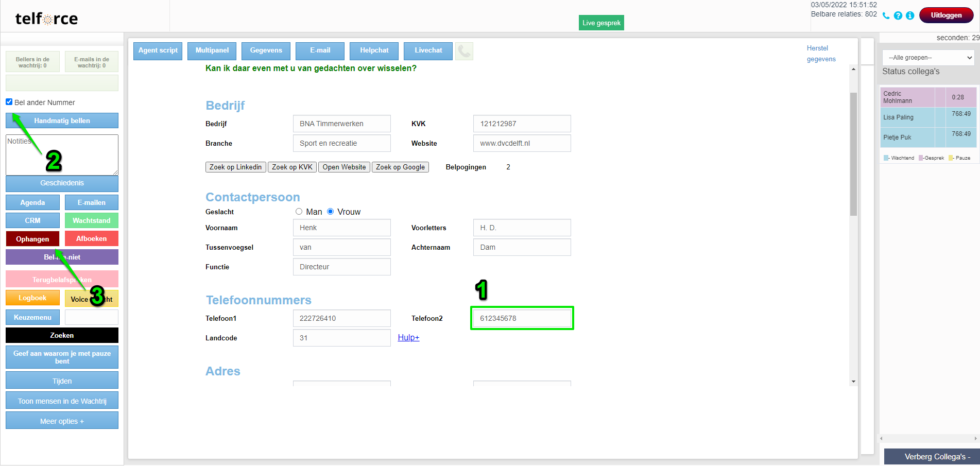
Task: Uncheck the Bel ander Nummer checkbox
Action: [x=9, y=102]
